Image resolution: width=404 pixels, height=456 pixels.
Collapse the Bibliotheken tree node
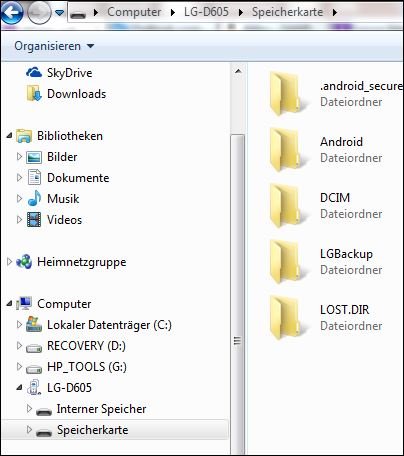point(9,135)
